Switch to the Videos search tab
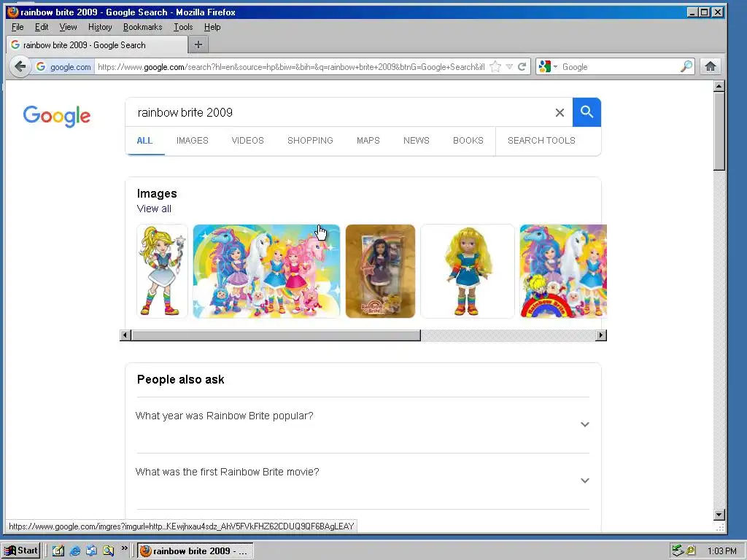 [248, 141]
